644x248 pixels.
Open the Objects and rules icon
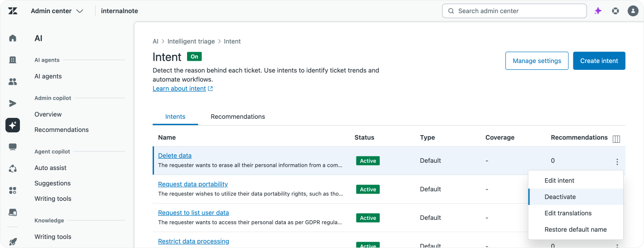[13, 169]
